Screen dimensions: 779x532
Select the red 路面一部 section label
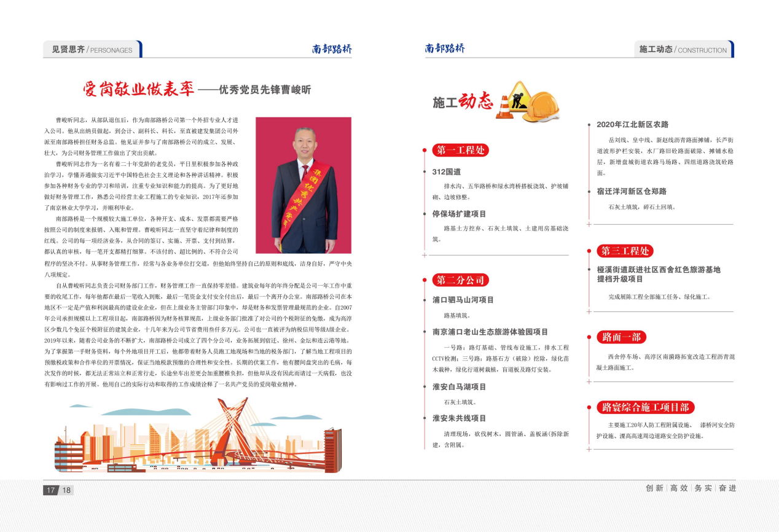621,337
